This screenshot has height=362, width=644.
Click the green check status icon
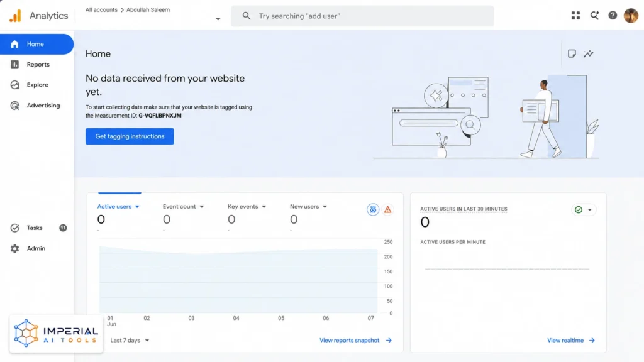tap(579, 210)
